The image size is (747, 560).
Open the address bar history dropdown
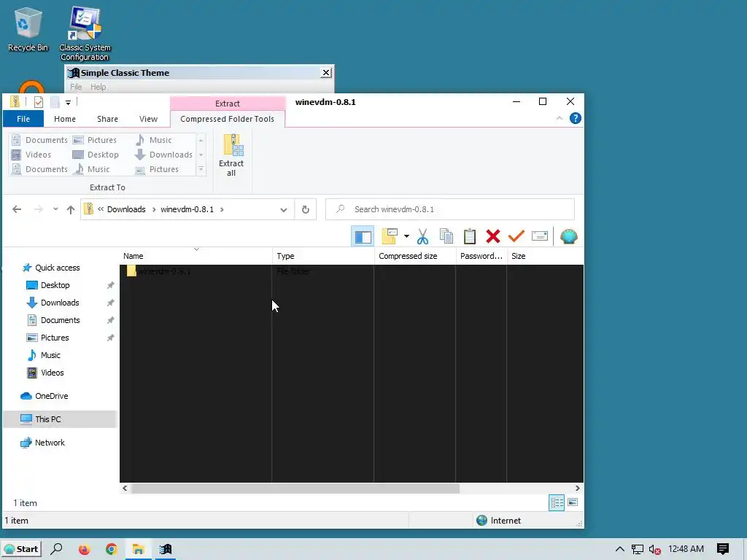(x=284, y=210)
